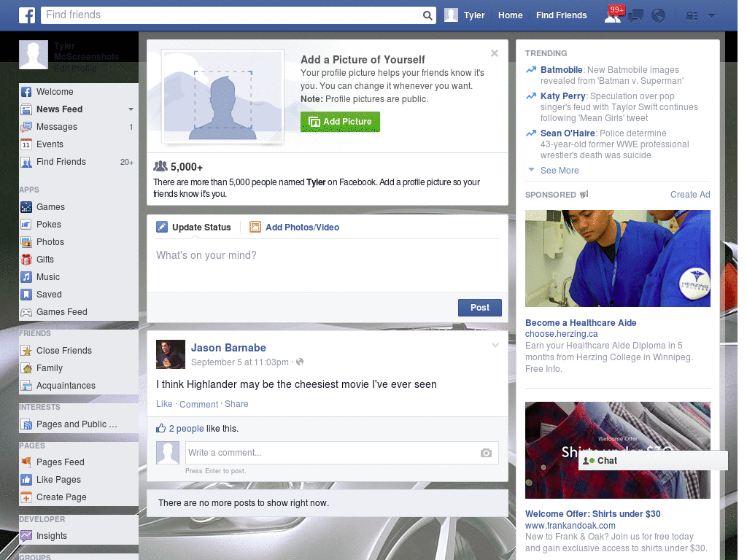Click the Close Friends star icon
This screenshot has width=747, height=560.
(x=26, y=351)
